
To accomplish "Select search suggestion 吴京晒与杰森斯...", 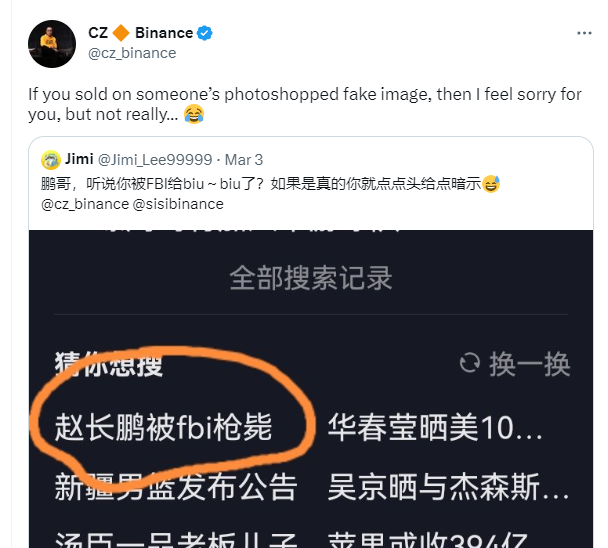I will pos(448,486).
